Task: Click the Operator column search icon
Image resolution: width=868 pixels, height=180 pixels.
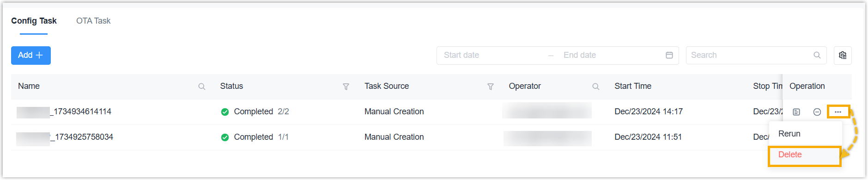Action: 596,87
